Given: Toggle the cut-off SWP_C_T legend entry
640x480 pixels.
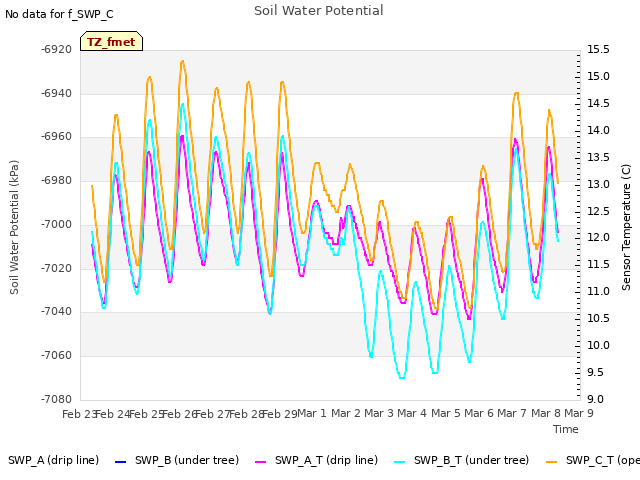Looking at the screenshot, I should click(593, 460).
